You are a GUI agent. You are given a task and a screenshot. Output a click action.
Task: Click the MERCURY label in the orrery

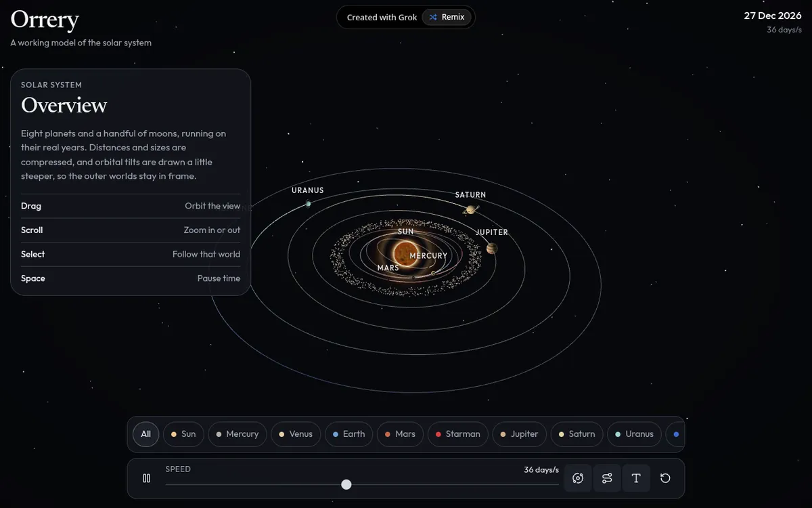428,256
